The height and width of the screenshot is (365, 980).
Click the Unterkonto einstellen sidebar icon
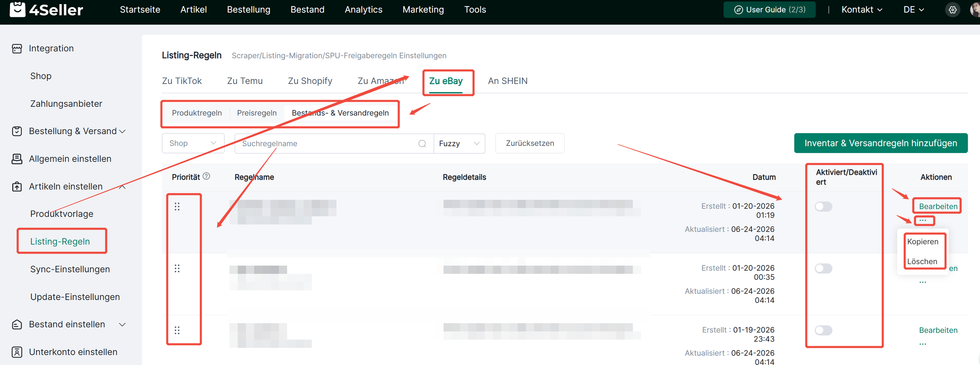17,352
